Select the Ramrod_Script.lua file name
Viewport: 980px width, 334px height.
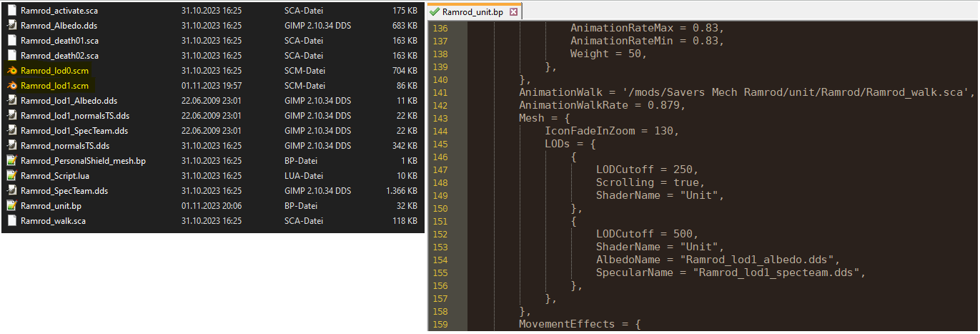[55, 175]
